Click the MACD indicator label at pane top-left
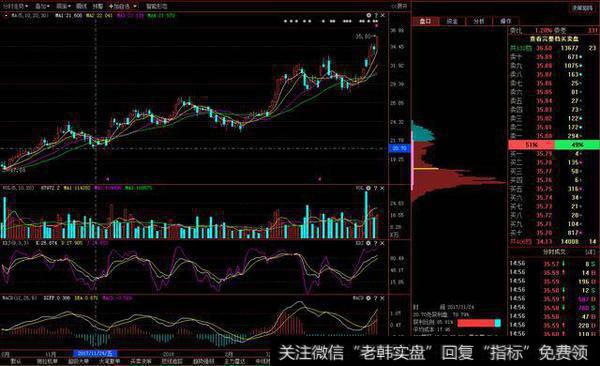 pyautogui.click(x=19, y=297)
